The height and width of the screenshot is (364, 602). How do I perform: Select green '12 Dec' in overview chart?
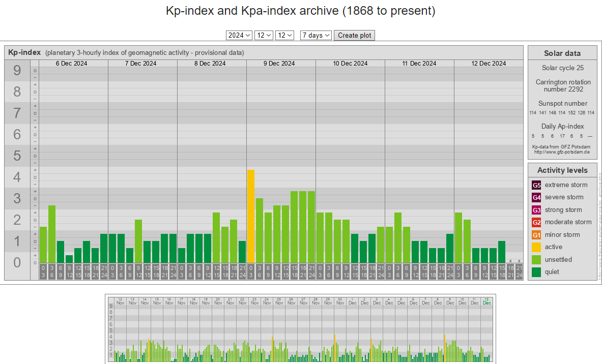pyautogui.click(x=487, y=301)
